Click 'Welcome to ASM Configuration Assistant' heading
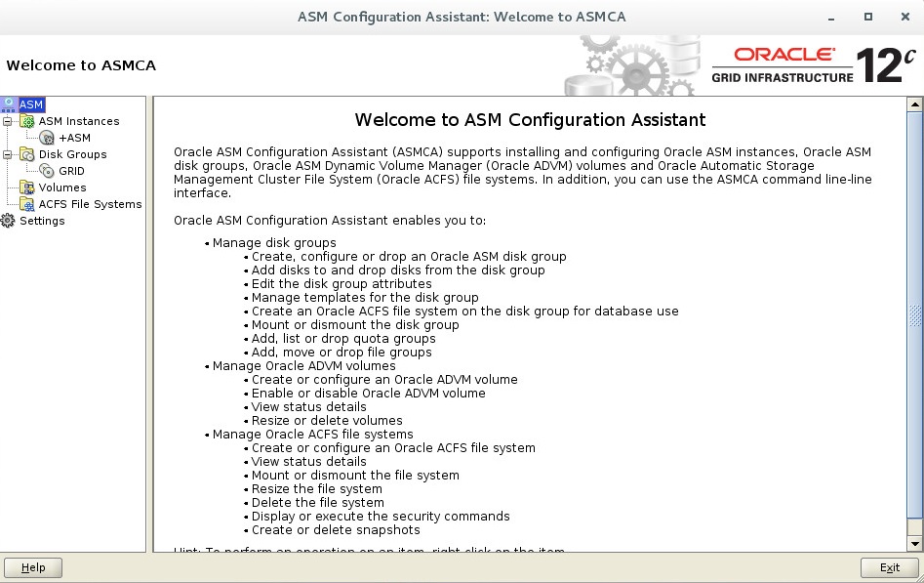 [530, 120]
